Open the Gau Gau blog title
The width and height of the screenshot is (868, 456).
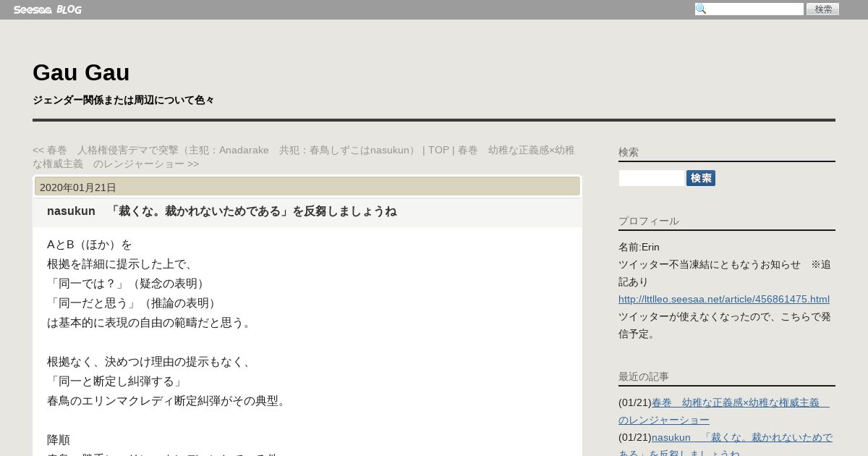(81, 72)
